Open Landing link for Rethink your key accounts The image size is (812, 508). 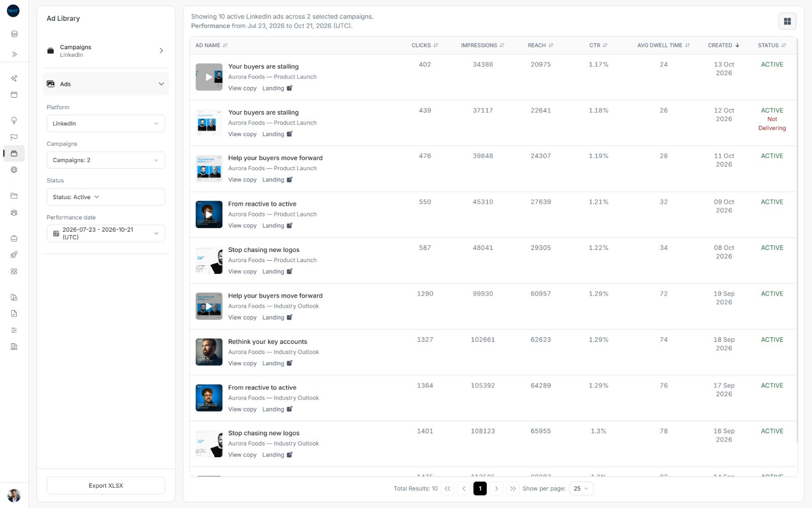277,363
